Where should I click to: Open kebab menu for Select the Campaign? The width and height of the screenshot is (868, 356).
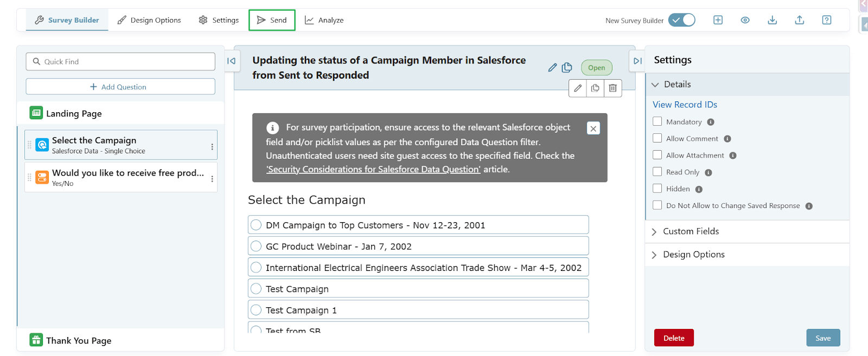[x=212, y=146]
